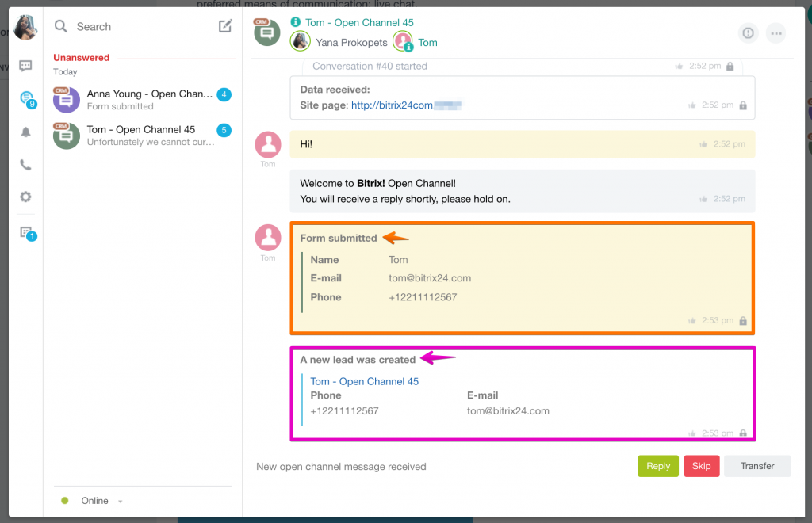Screen dimensions: 812x523
Task: Open the three-dot more options menu
Action: point(775,32)
